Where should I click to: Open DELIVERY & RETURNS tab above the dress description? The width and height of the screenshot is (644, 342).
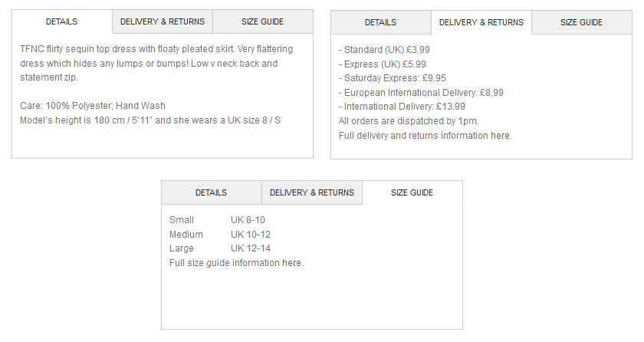click(x=163, y=21)
